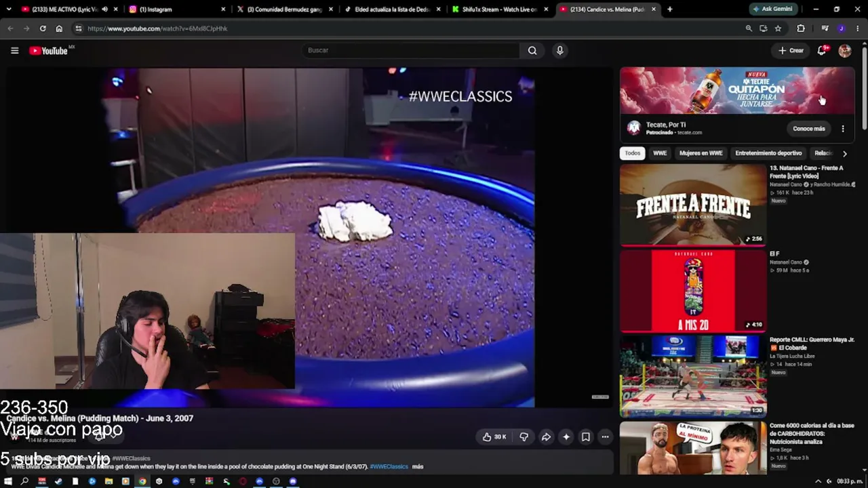Viewport: 868px width, 488px height.
Task: Show more filter chips with the arrow
Action: tap(844, 154)
